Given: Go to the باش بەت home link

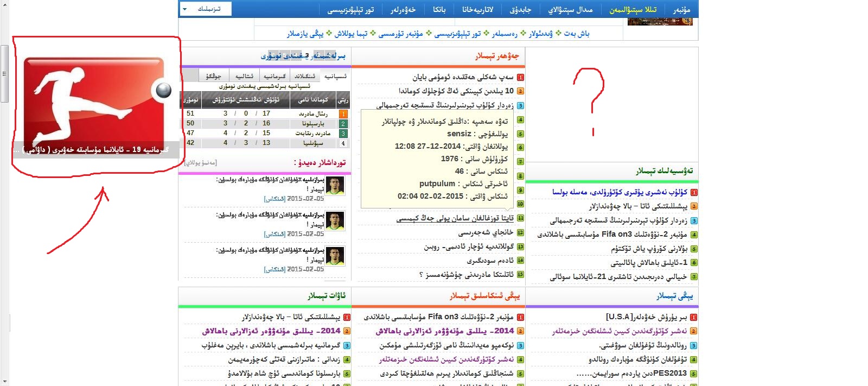Looking at the screenshot, I should 577,34.
